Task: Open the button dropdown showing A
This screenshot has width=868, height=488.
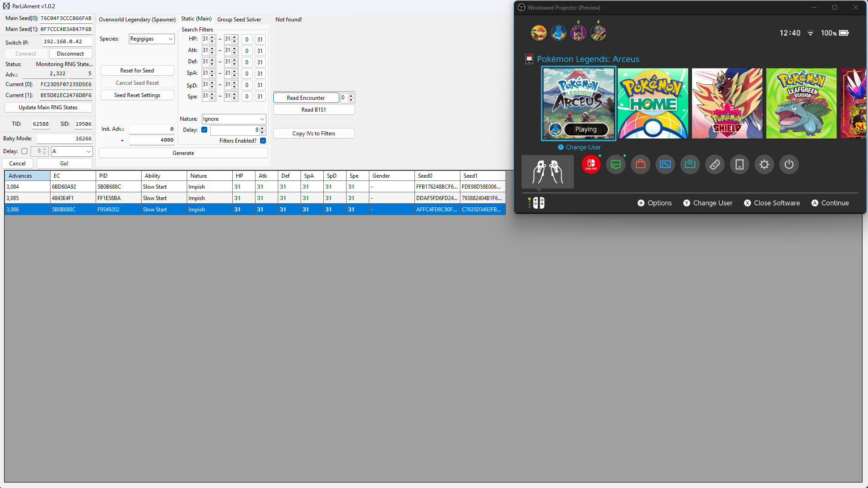Action: coord(71,151)
